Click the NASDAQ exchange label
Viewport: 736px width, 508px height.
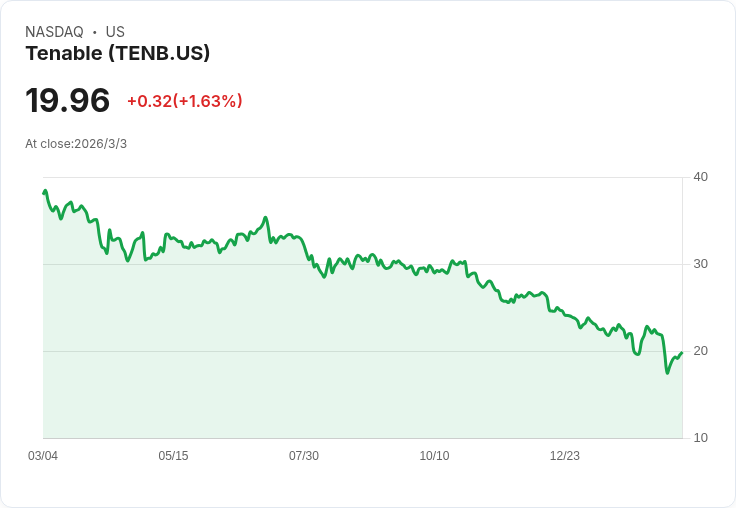[x=54, y=32]
